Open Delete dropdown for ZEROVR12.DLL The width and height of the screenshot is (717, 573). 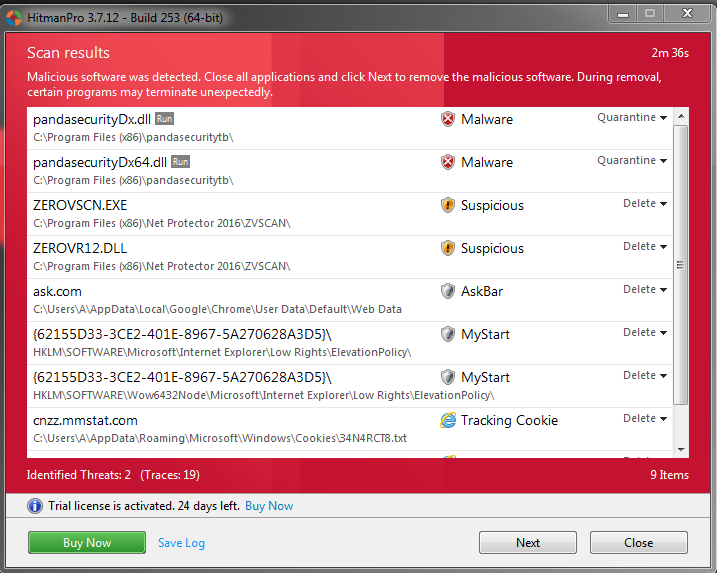point(645,246)
